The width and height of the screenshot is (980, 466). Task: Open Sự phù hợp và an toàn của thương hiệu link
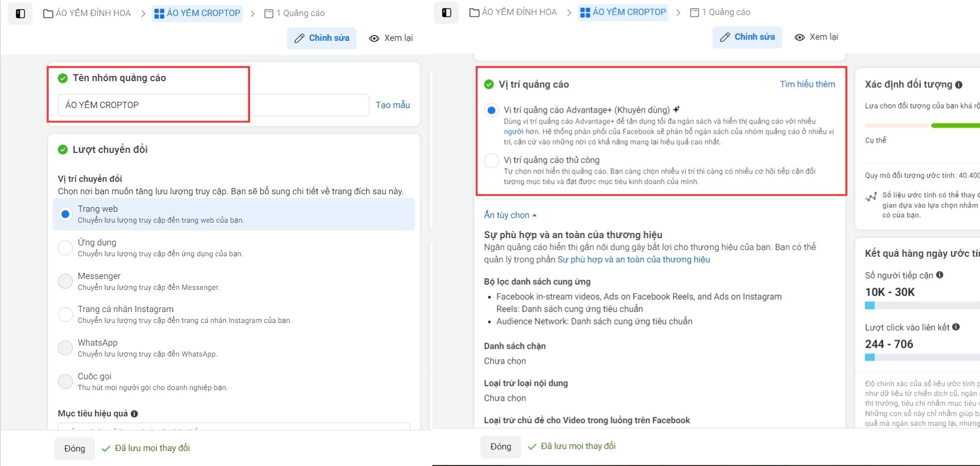634,259
